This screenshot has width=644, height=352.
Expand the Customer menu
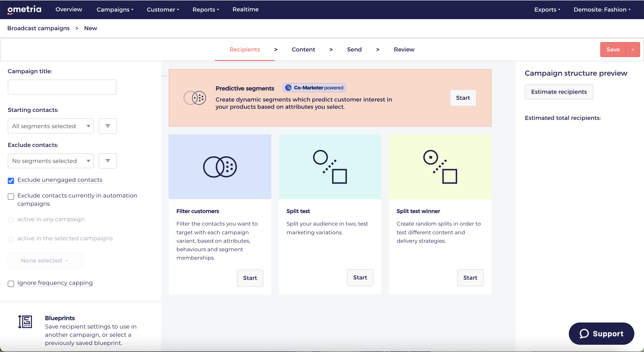[163, 9]
